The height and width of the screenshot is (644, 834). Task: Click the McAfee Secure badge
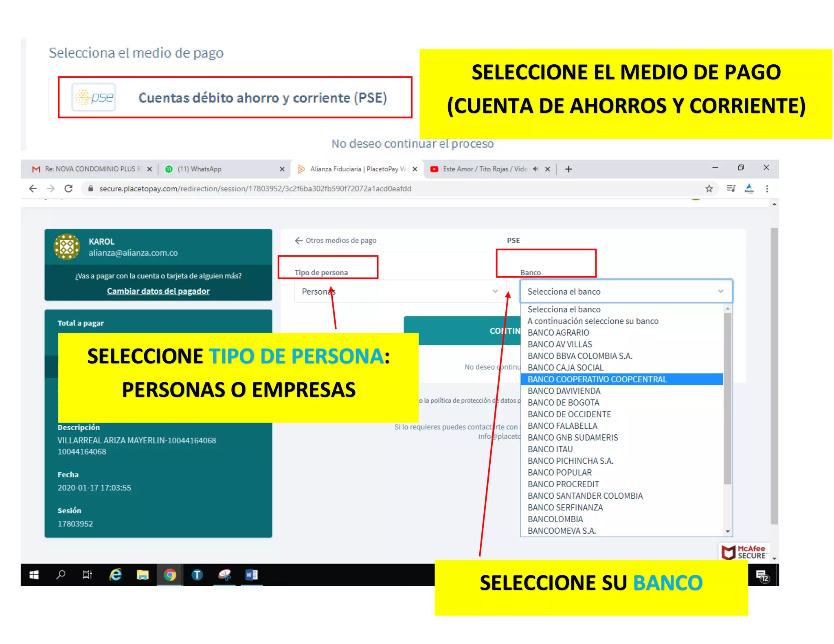point(744,552)
